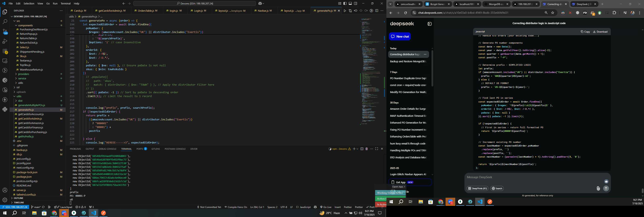Image resolution: width=644 pixels, height=217 pixels.
Task: Download the code block in DeepSeek
Action: coord(600,32)
